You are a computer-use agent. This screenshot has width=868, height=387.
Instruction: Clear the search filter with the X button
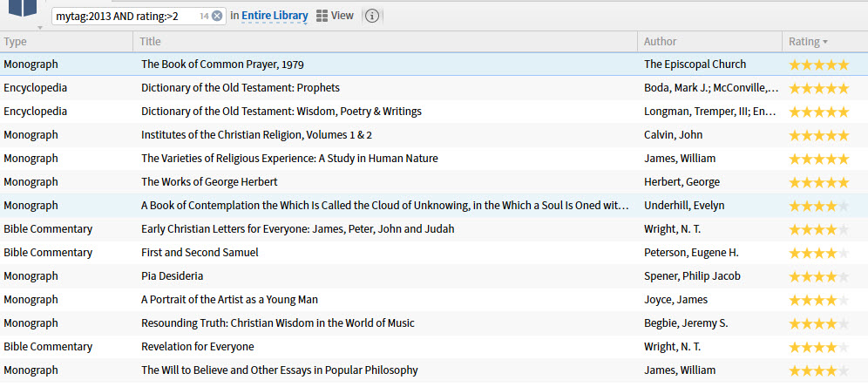(x=217, y=16)
